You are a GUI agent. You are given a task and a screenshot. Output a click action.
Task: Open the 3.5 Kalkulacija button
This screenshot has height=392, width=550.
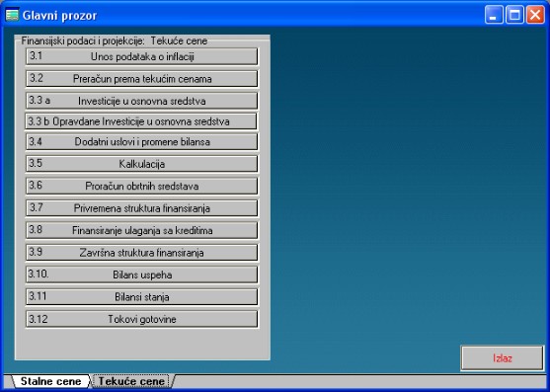click(142, 164)
